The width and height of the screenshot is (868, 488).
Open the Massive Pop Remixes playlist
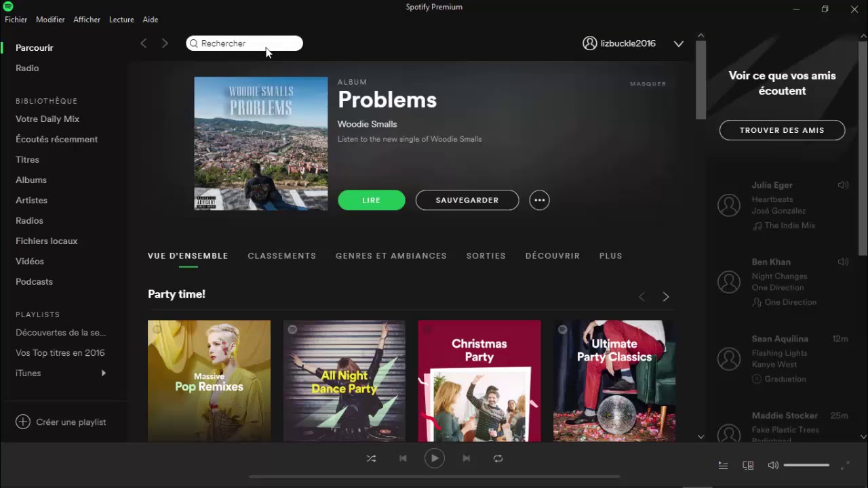pos(209,381)
